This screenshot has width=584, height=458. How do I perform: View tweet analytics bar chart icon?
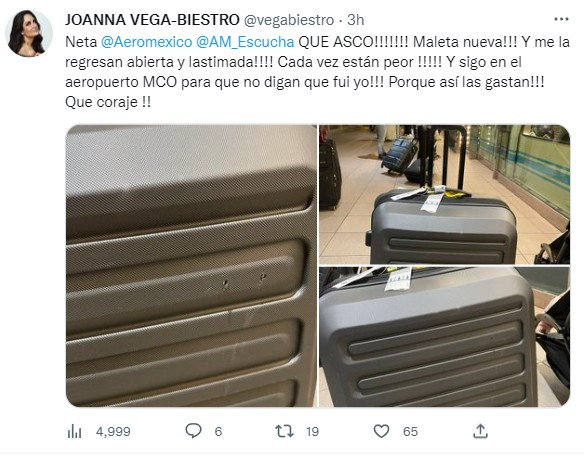pyautogui.click(x=74, y=432)
